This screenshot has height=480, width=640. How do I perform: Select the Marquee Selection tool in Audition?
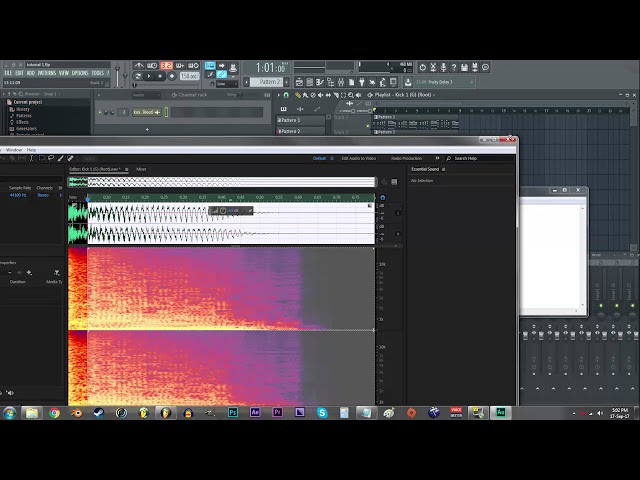point(41,158)
